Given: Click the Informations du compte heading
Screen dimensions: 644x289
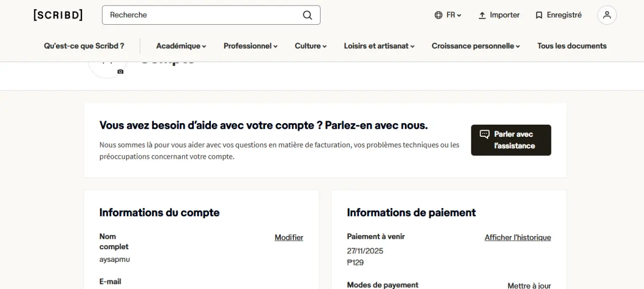Looking at the screenshot, I should 159,213.
